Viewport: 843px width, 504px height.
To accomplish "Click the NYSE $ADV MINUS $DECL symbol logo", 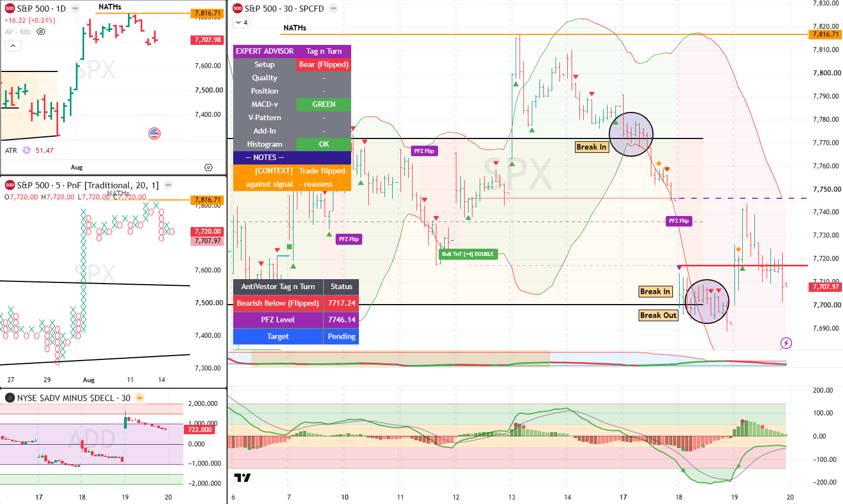I will coord(9,398).
